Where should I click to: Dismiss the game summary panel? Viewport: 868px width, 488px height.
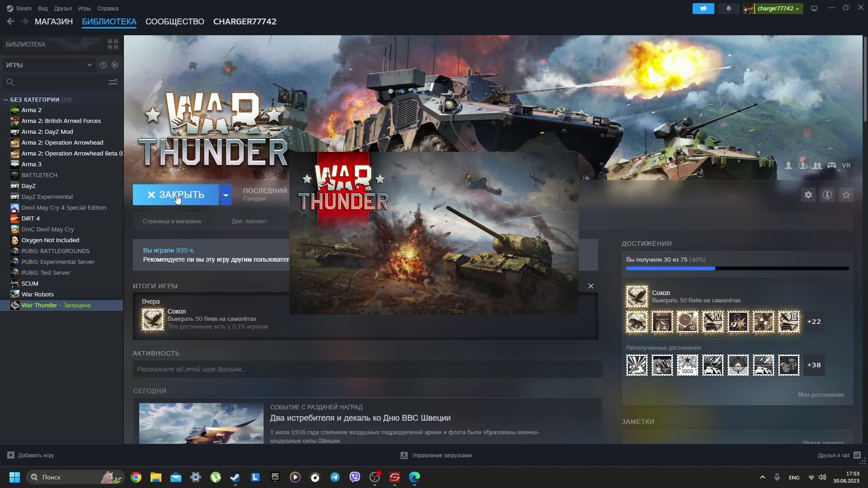(590, 286)
